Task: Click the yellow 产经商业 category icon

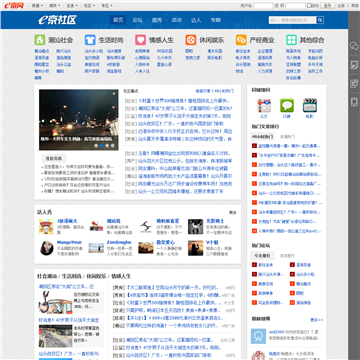Action: coord(241,40)
